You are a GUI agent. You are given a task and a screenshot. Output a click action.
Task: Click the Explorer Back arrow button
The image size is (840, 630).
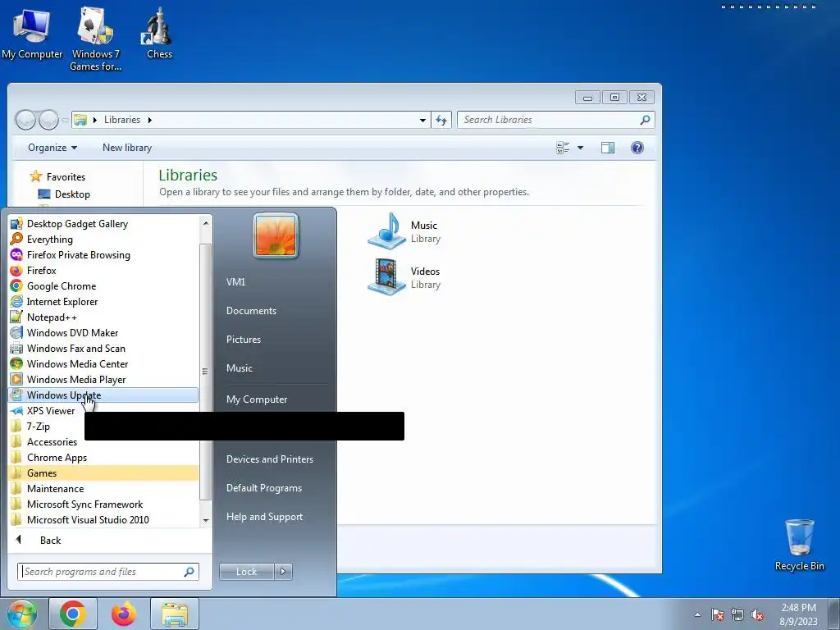tap(25, 120)
